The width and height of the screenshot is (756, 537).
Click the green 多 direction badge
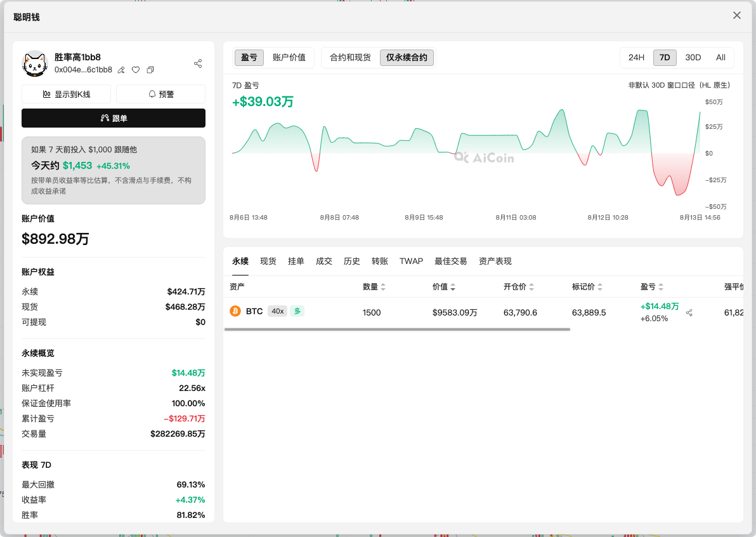(297, 311)
